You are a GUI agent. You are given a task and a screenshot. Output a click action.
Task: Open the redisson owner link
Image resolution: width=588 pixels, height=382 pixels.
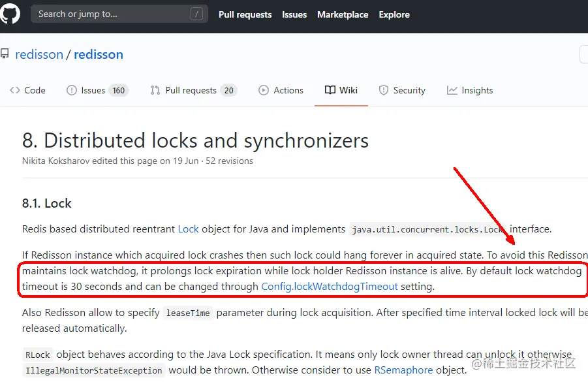tap(39, 54)
